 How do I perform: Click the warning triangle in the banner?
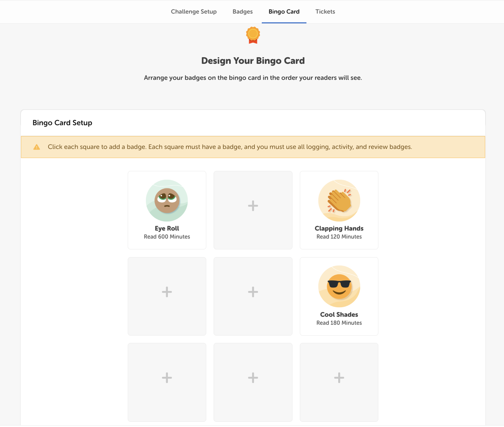[x=36, y=147]
